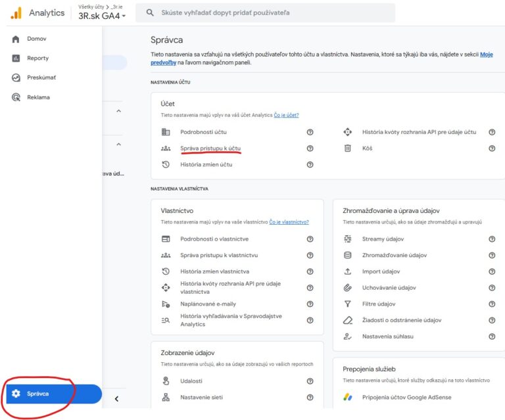Viewport: 505px width, 420px height.
Task: Open Žiadosti o odstránenie údajov entry
Action: point(402,320)
